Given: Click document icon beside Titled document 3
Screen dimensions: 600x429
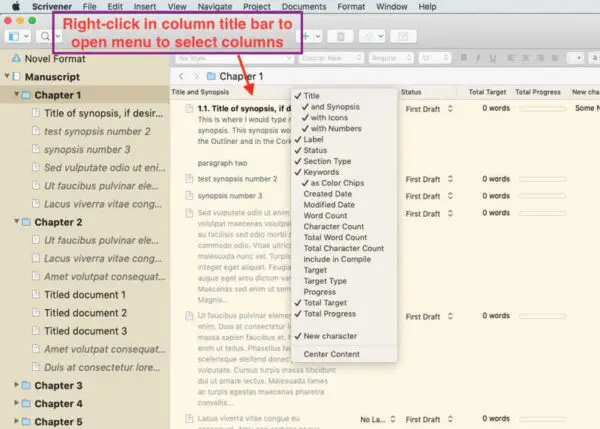Looking at the screenshot, I should 36,331.
